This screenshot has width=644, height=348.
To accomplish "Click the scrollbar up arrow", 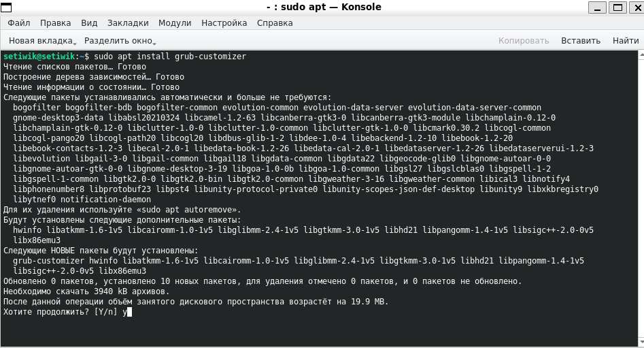I will pos(641,54).
